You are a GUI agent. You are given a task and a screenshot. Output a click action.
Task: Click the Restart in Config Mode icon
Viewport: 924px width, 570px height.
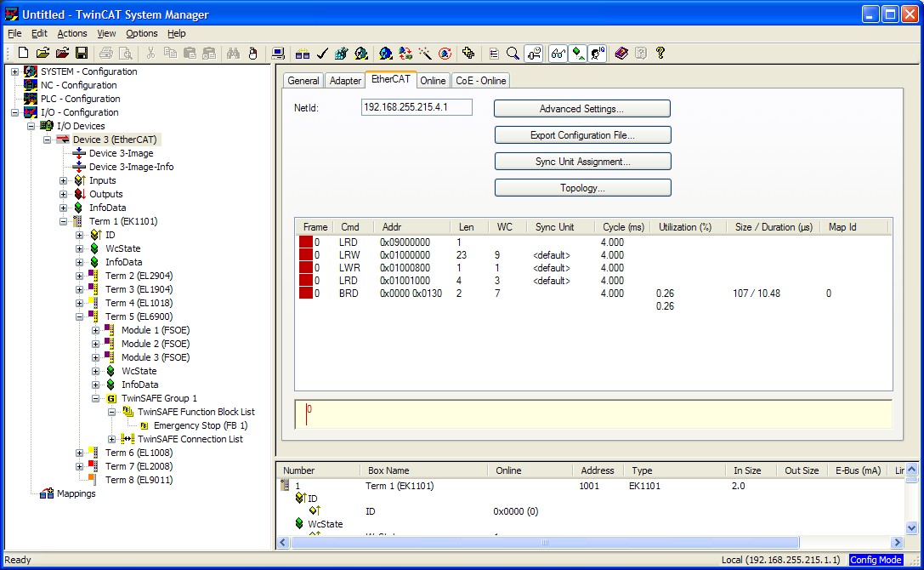pyautogui.click(x=386, y=53)
